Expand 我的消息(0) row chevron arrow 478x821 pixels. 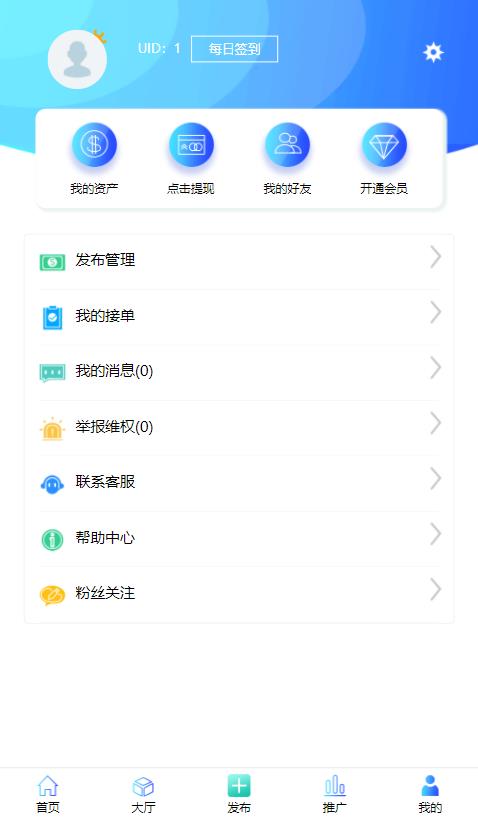pyautogui.click(x=436, y=368)
